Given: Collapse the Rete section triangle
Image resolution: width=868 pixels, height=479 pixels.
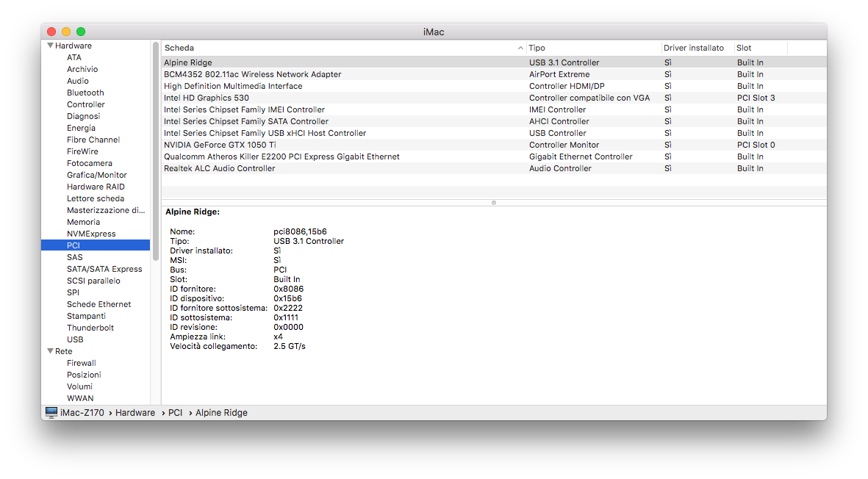Looking at the screenshot, I should (51, 351).
